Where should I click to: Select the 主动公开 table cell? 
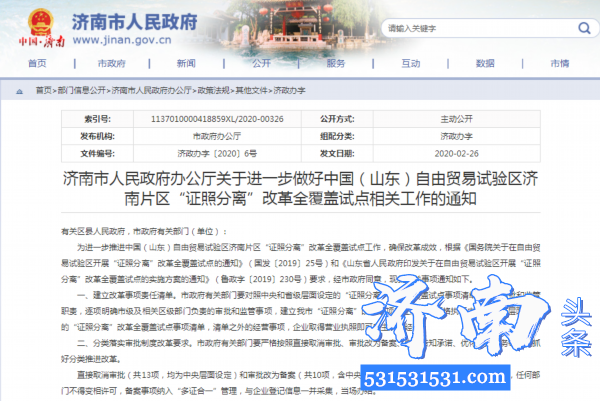click(457, 119)
